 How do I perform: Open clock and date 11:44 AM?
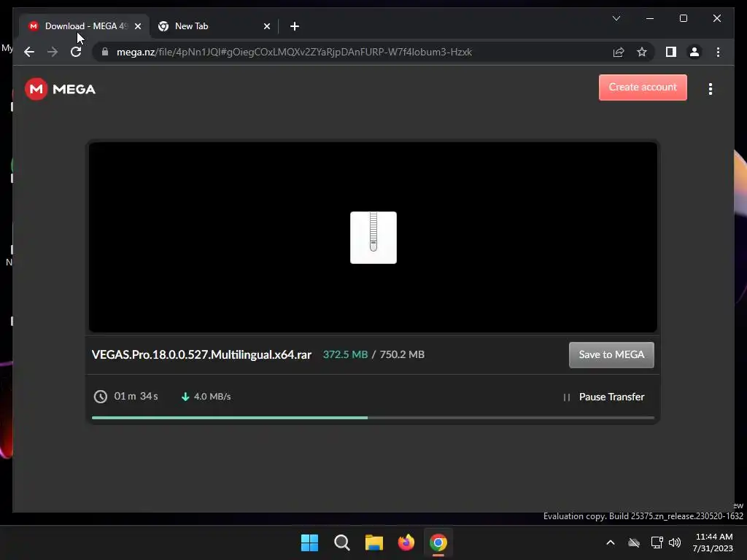pos(713,542)
